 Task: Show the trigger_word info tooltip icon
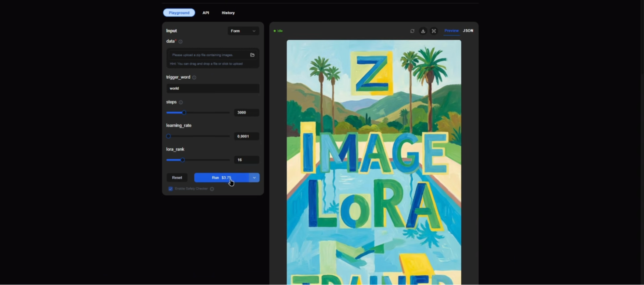point(194,77)
